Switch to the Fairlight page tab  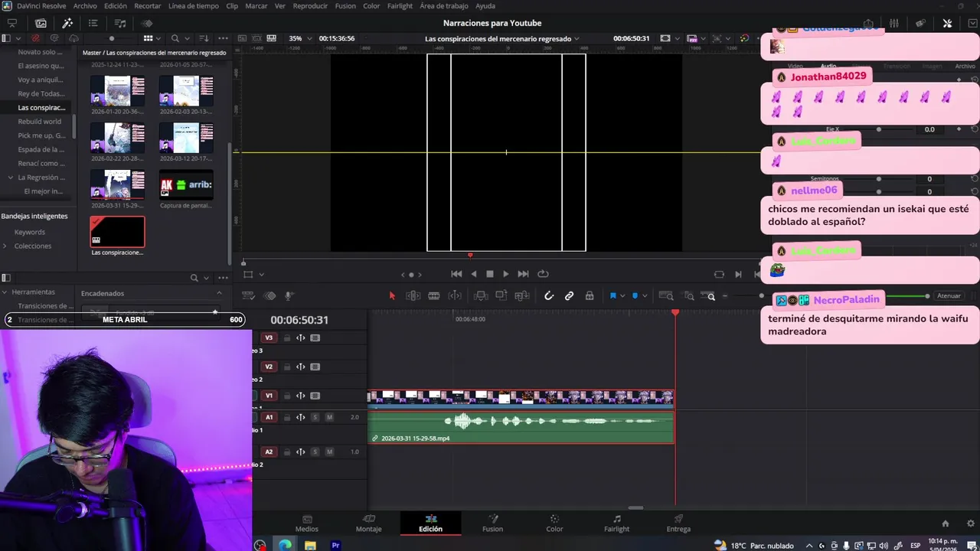616,523
